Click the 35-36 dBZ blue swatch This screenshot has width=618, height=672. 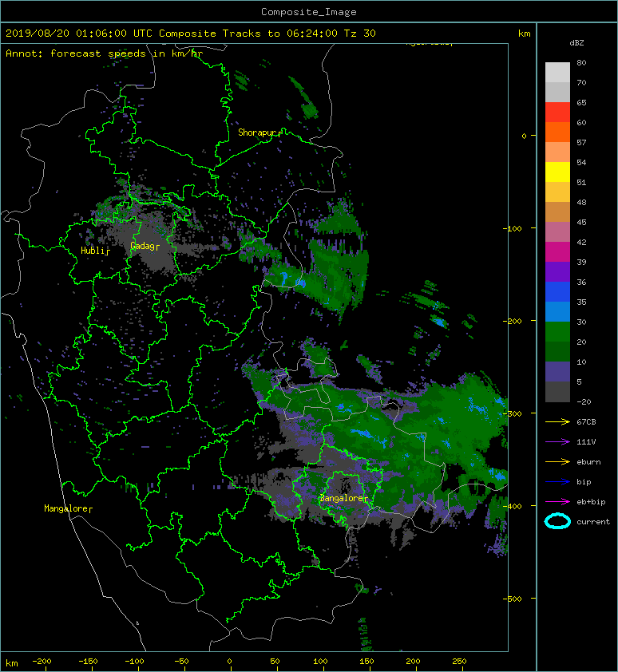[x=557, y=291]
